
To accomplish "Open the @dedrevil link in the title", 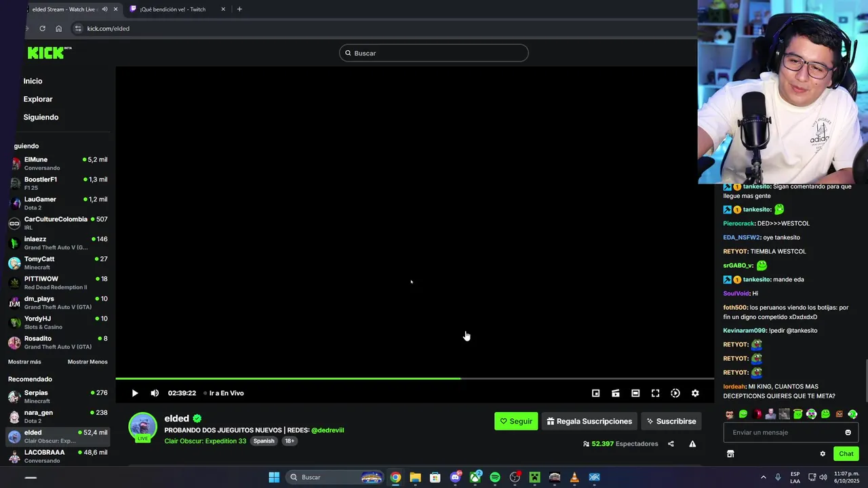I will (x=328, y=430).
